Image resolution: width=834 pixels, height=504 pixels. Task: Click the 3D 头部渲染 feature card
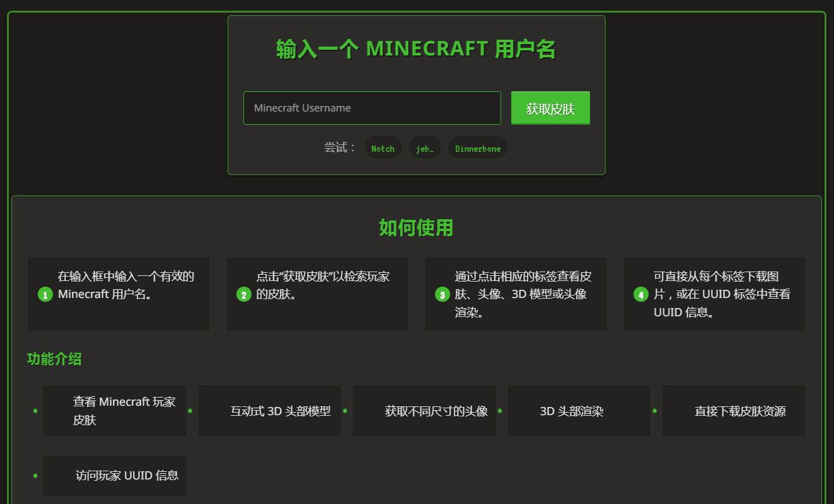tap(578, 411)
